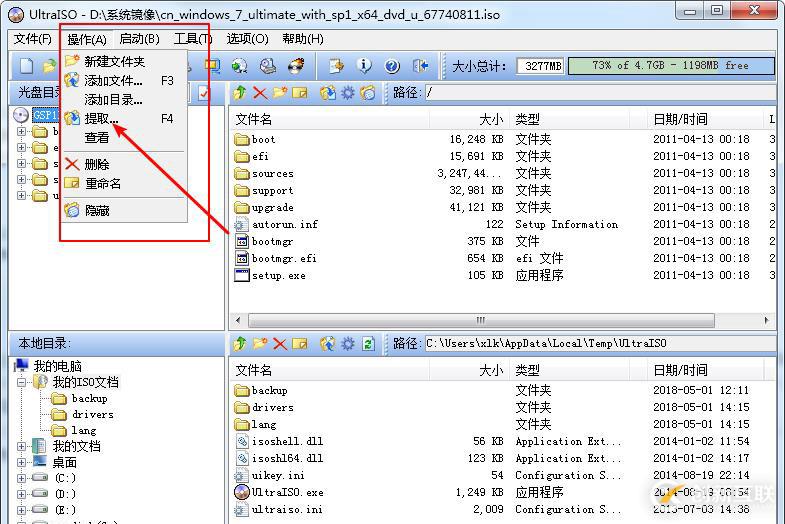785x524 pixels.
Task: Expand the 我的文档 tree node
Action: point(22,446)
